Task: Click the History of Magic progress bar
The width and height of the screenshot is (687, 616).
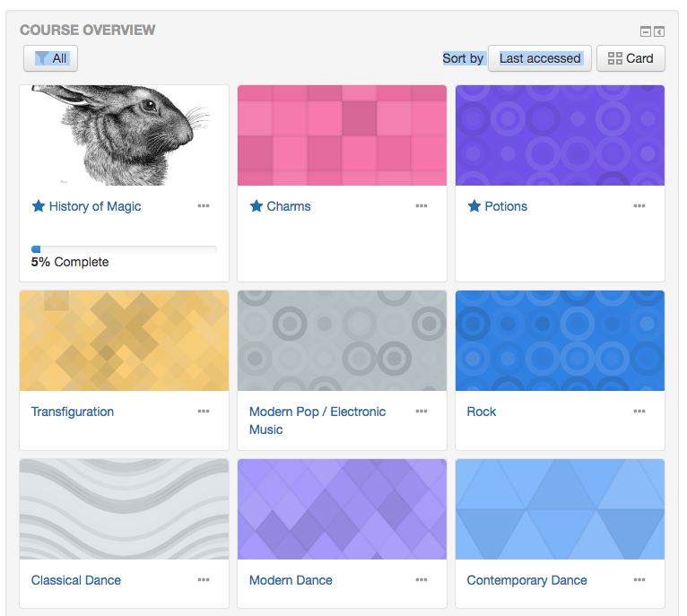Action: 124,249
